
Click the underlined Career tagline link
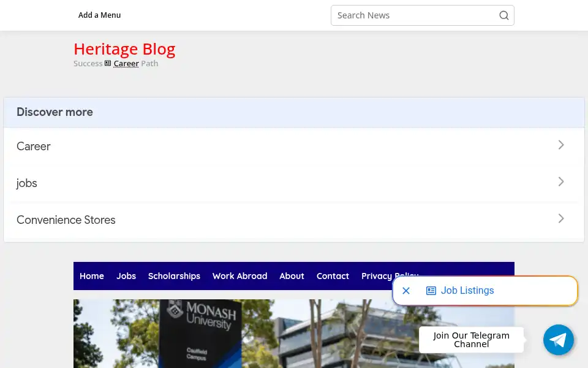[126, 63]
